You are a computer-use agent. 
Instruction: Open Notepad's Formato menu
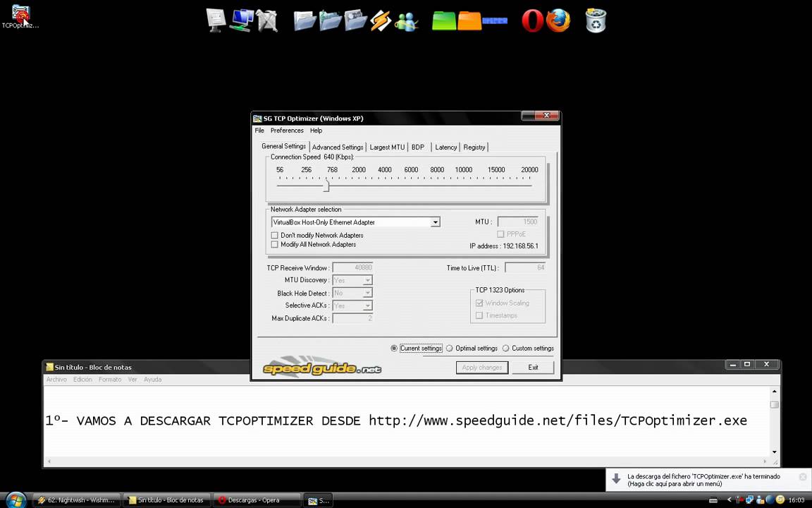pos(110,380)
